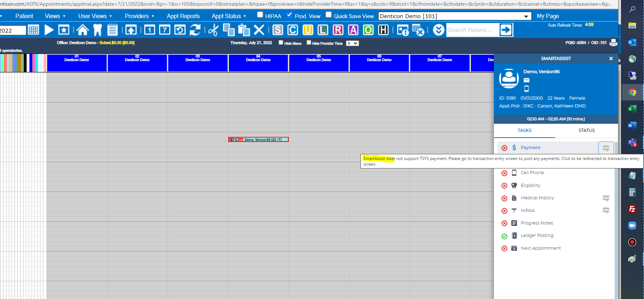Toggle the pink R status filter
Screen dimensions: 644x299
pos(338,30)
